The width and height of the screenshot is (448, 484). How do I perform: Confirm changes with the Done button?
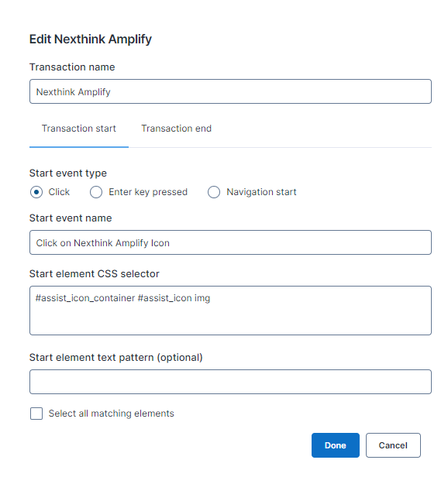click(336, 445)
